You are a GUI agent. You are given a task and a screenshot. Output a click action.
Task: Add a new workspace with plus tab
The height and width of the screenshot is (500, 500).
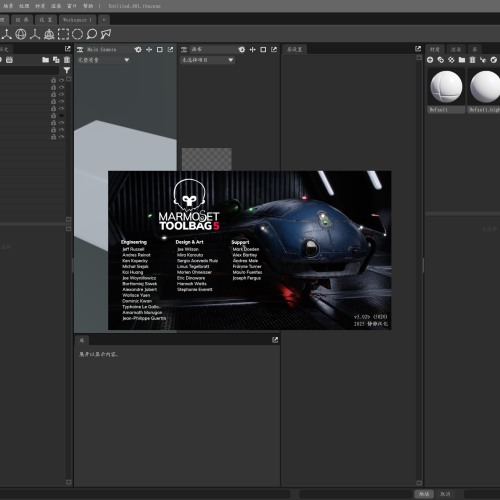(104, 20)
